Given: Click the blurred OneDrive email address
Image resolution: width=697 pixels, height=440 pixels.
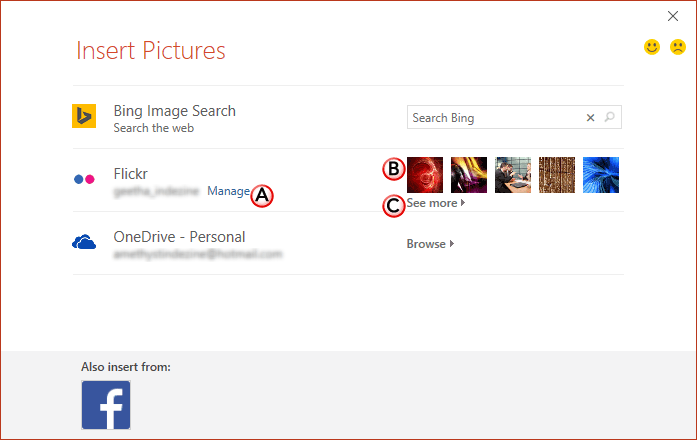Looking at the screenshot, I should [198, 254].
